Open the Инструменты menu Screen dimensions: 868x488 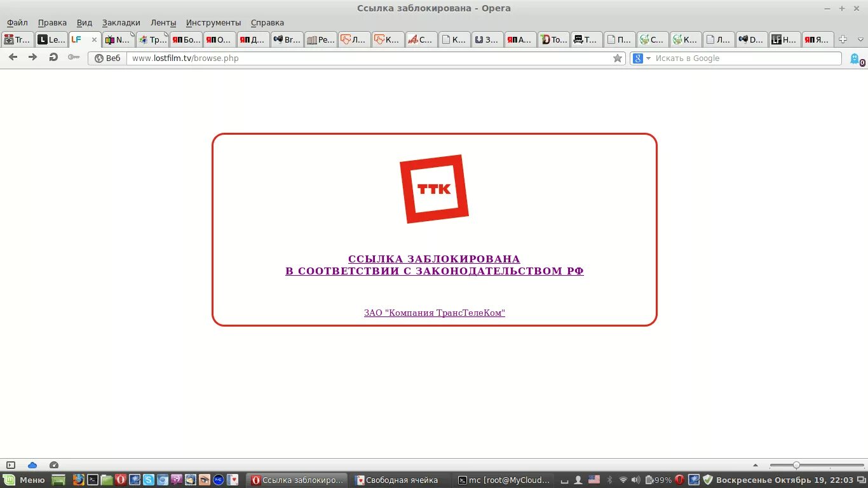[x=214, y=22]
